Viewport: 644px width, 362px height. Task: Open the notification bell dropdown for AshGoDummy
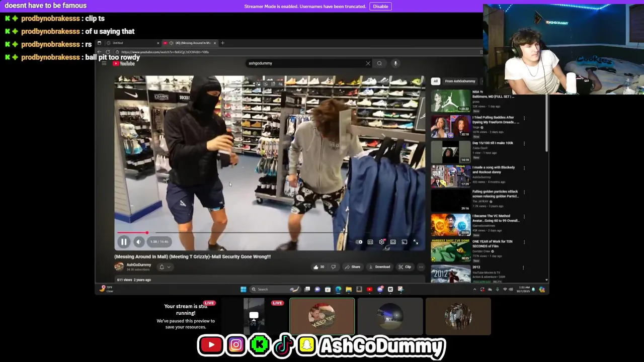pyautogui.click(x=165, y=267)
